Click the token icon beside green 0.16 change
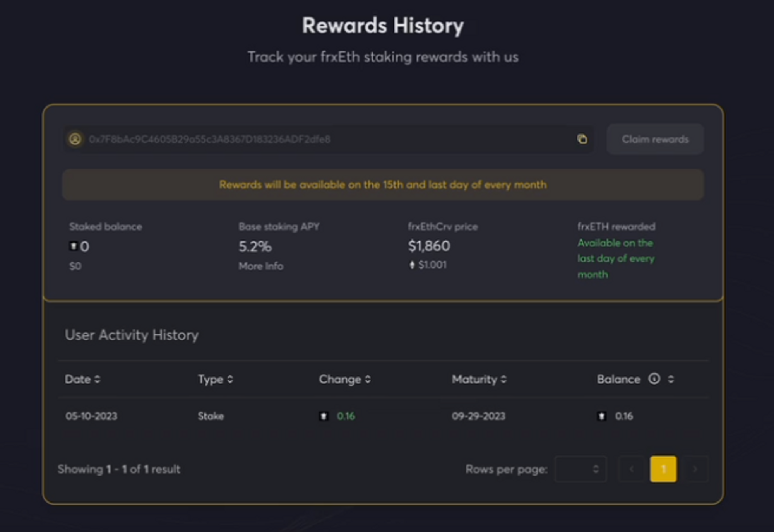774x532 pixels. [324, 416]
